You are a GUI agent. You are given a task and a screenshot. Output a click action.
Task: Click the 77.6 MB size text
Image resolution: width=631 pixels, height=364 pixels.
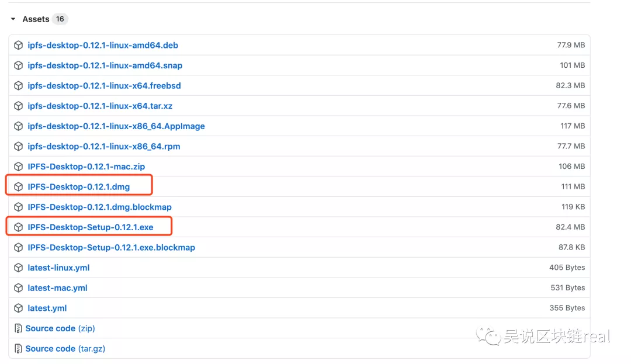[x=571, y=106]
